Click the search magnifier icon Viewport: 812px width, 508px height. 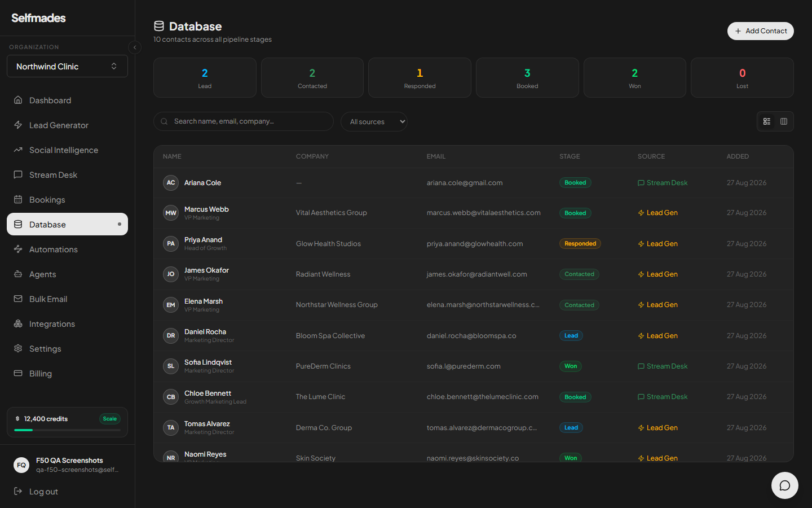[164, 121]
